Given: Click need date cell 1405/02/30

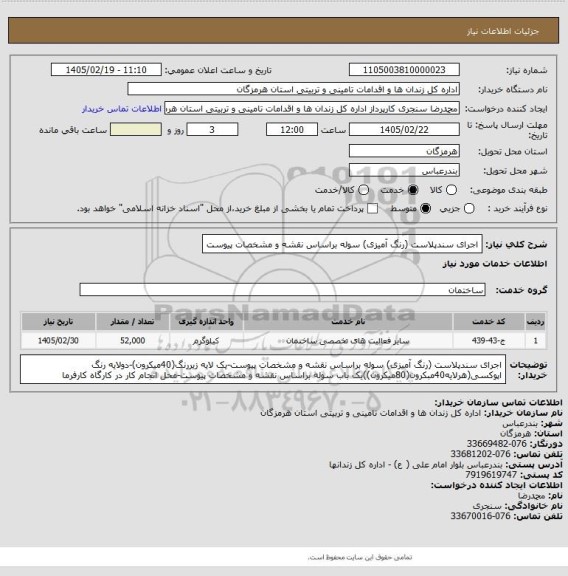Looking at the screenshot, I should pyautogui.click(x=58, y=341).
